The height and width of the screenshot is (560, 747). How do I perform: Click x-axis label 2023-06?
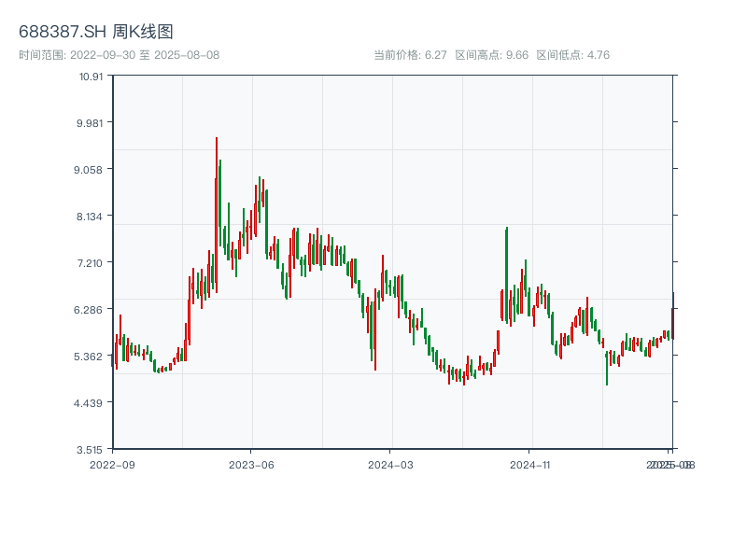pyautogui.click(x=251, y=465)
